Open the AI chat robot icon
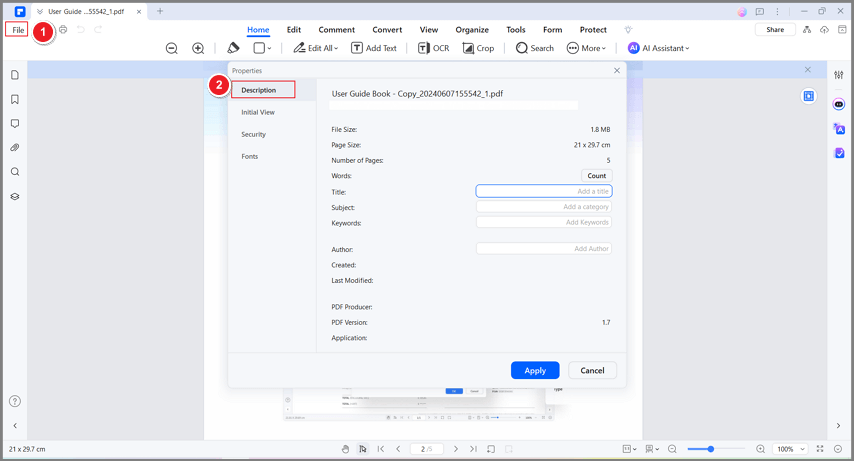This screenshot has height=461, width=854. pos(839,104)
